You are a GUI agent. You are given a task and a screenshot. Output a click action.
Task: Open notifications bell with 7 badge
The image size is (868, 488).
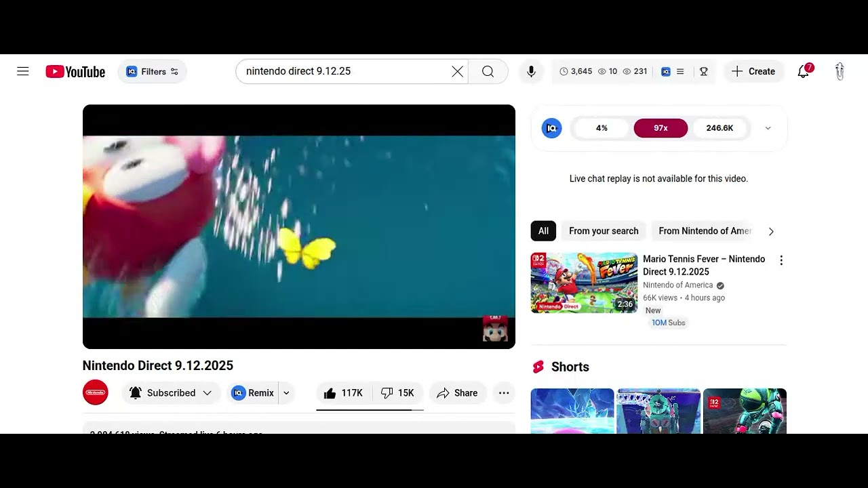click(x=804, y=70)
